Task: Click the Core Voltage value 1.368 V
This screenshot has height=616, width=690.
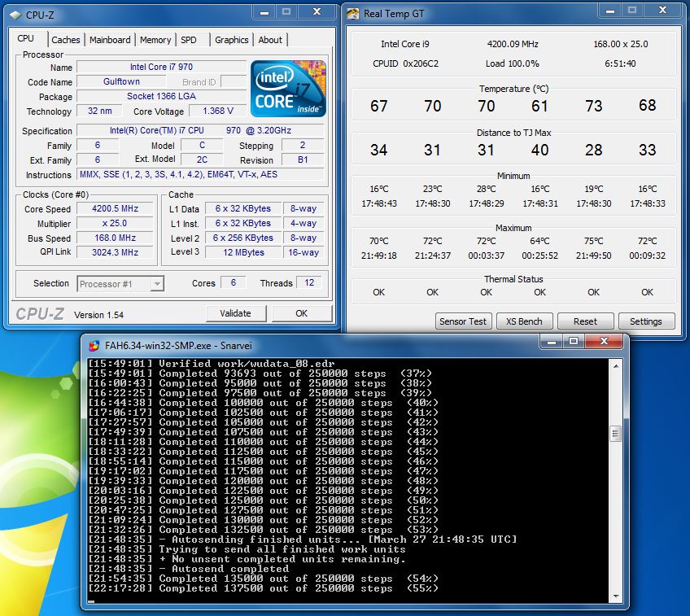Action: click(218, 111)
